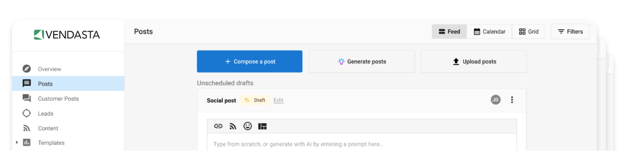Click the Vendasta logo
This screenshot has height=151, width=644.
click(x=67, y=35)
